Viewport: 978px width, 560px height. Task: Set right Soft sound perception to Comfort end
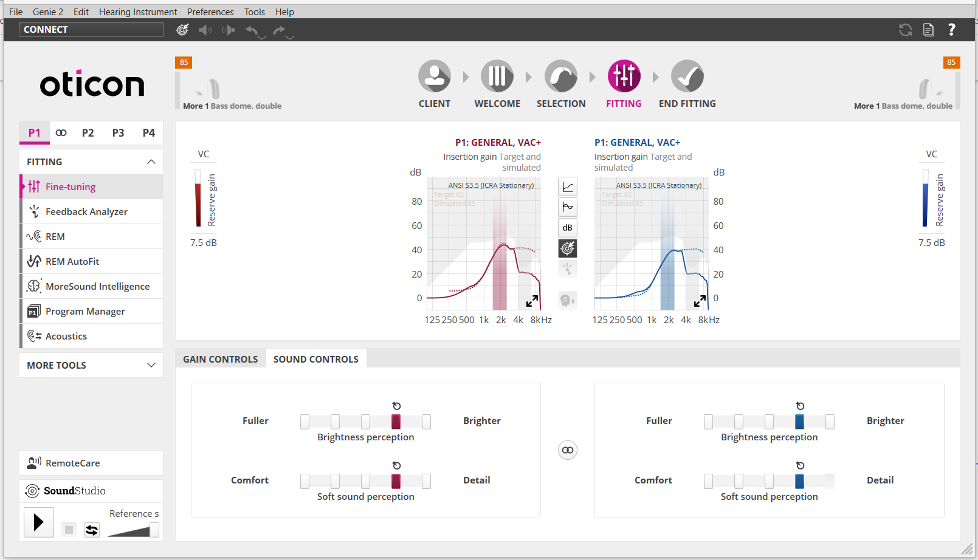709,481
